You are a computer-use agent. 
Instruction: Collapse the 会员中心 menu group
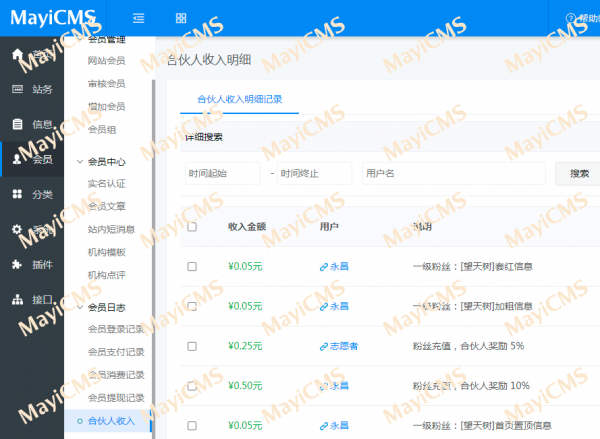pyautogui.click(x=80, y=161)
